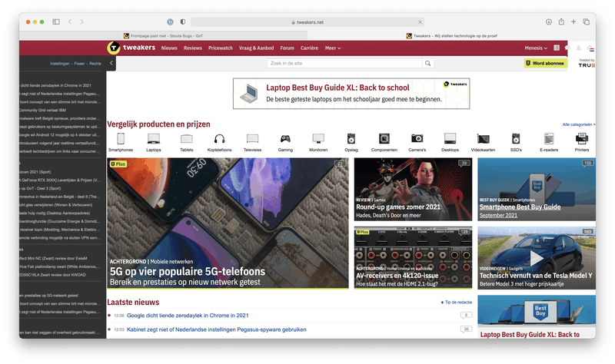Click the search magnifier button

tap(428, 63)
